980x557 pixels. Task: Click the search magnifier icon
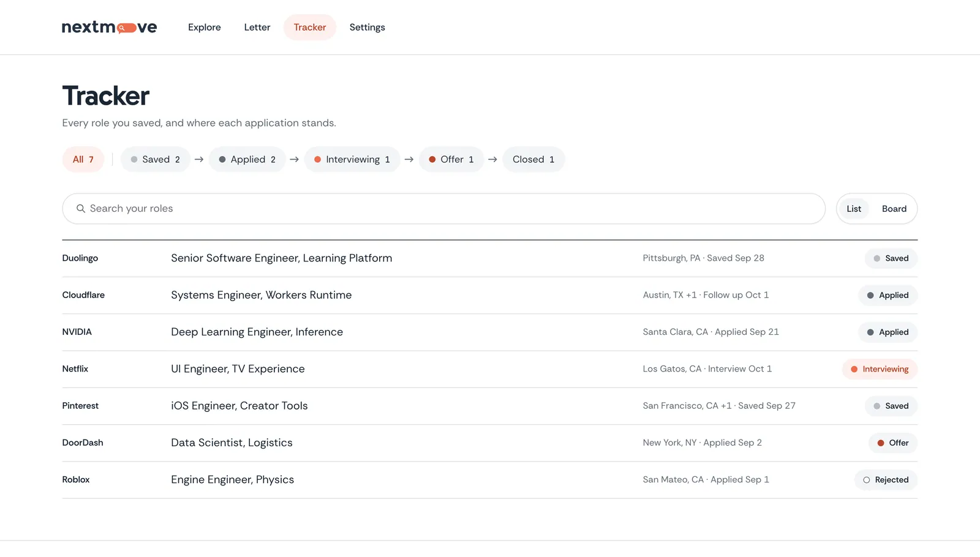click(x=80, y=209)
